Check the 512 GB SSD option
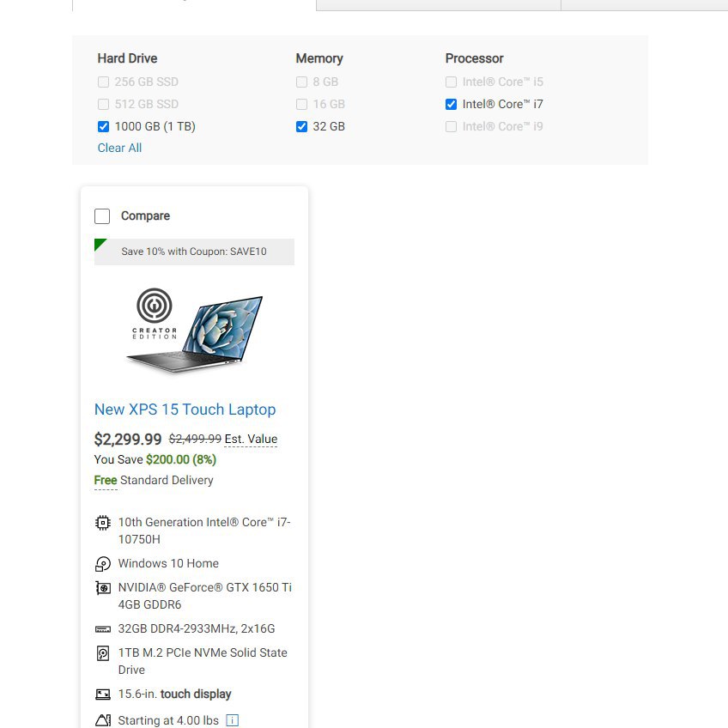Screen dimensions: 728x728 coord(104,104)
